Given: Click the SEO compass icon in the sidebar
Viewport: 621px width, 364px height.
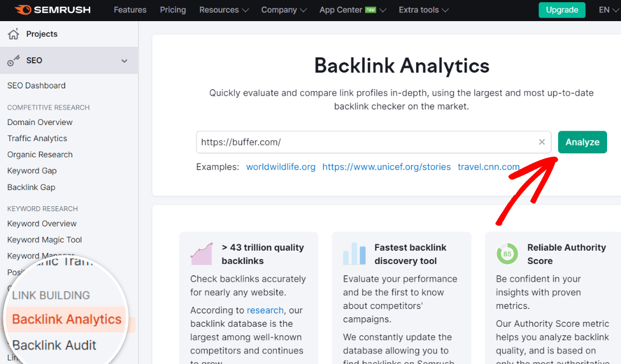Looking at the screenshot, I should [13, 61].
